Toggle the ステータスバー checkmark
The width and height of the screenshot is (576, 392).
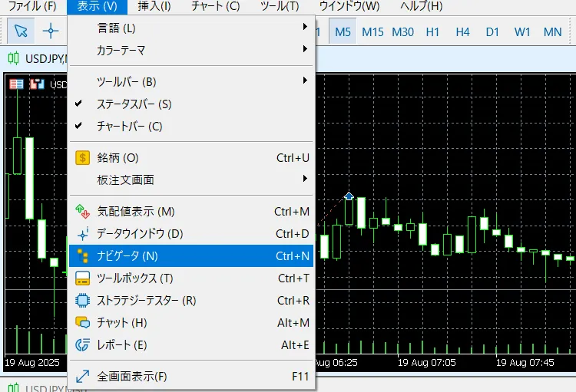pos(78,104)
